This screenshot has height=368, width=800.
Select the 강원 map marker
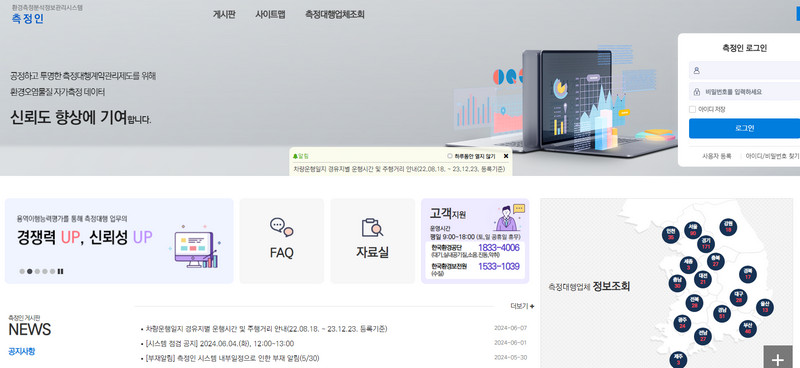728,227
